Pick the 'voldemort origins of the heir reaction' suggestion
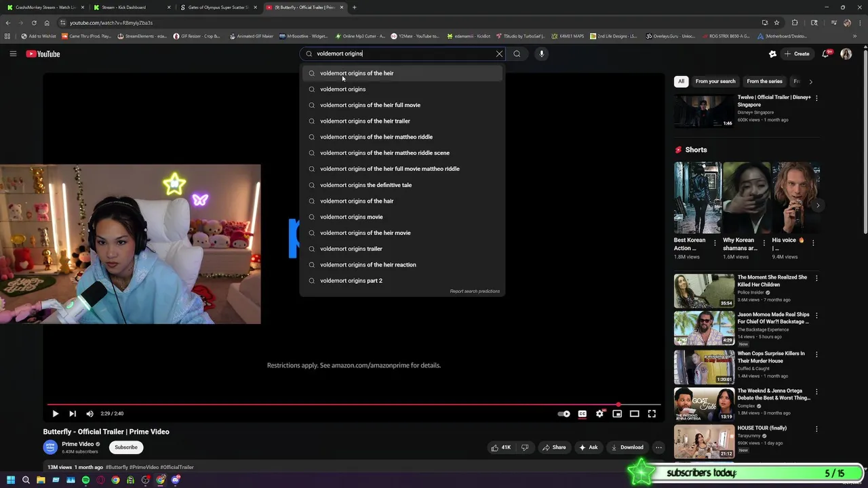The image size is (868, 488). click(401, 264)
